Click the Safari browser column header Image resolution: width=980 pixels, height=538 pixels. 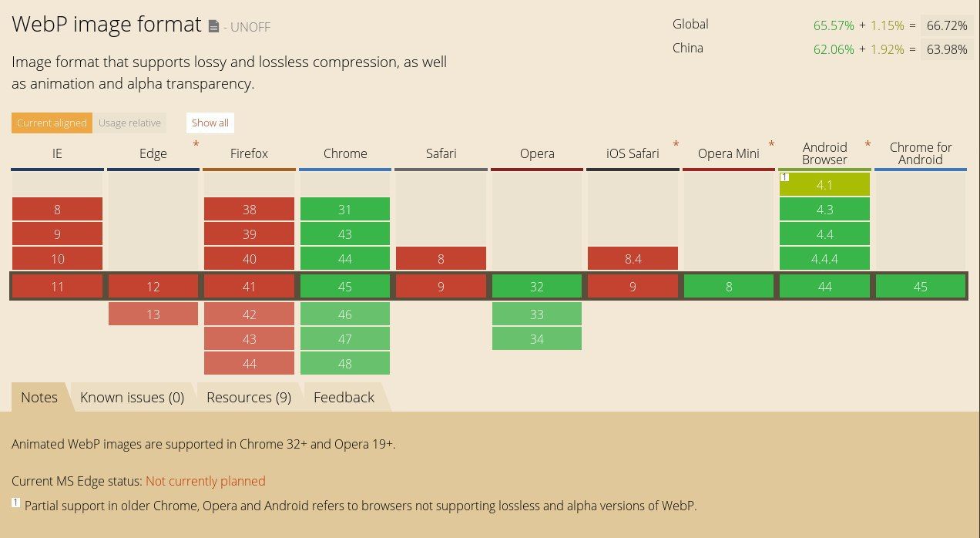pyautogui.click(x=441, y=153)
